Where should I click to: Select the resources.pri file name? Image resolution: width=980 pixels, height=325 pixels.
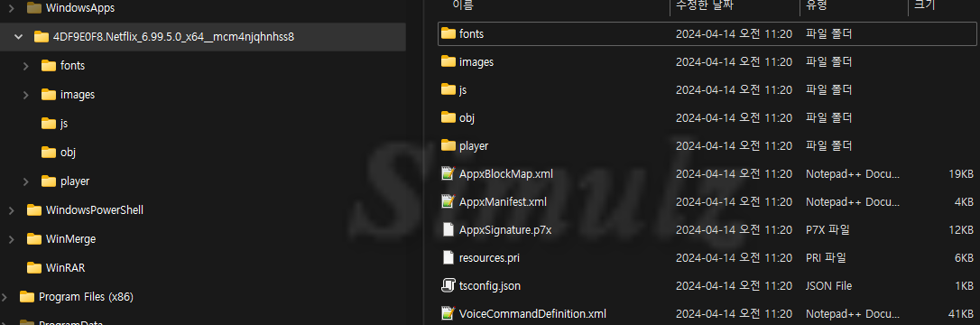click(x=490, y=257)
